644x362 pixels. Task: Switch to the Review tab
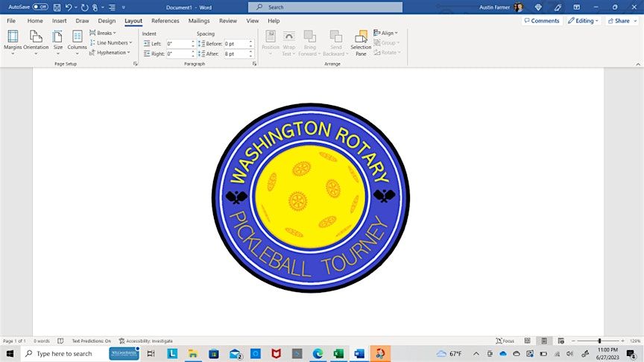228,21
